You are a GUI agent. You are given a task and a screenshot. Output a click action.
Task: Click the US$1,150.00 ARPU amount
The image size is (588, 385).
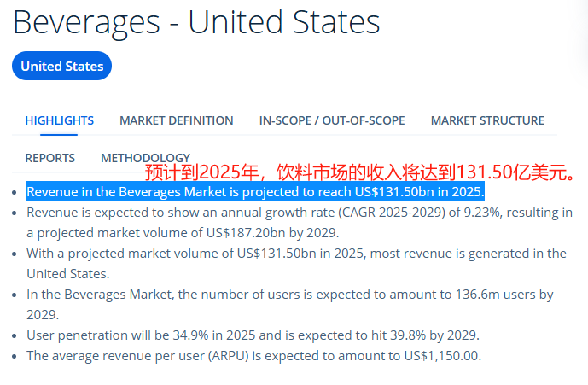click(x=440, y=356)
